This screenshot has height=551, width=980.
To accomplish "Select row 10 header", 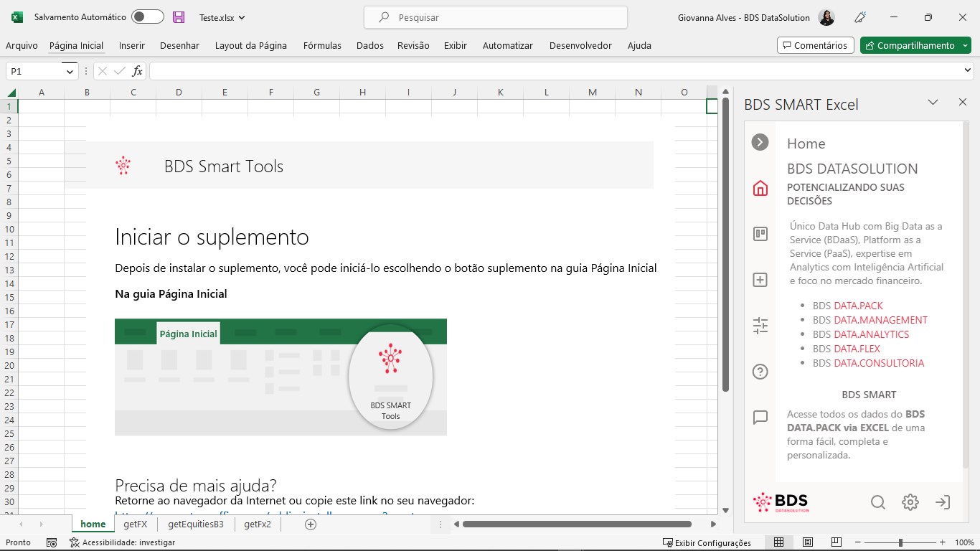I will point(10,229).
